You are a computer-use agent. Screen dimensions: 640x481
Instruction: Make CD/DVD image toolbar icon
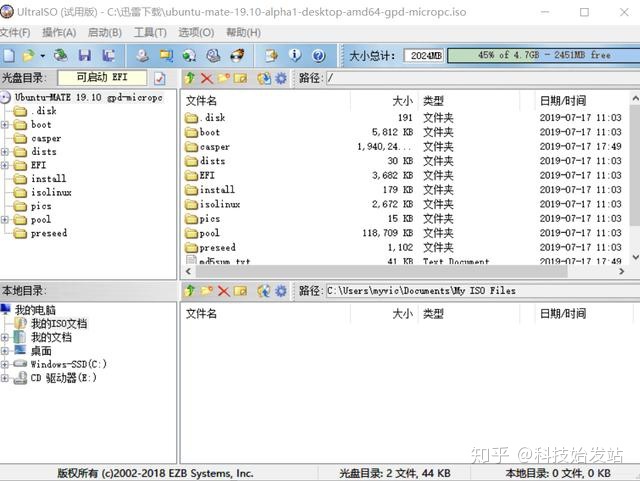click(x=142, y=56)
